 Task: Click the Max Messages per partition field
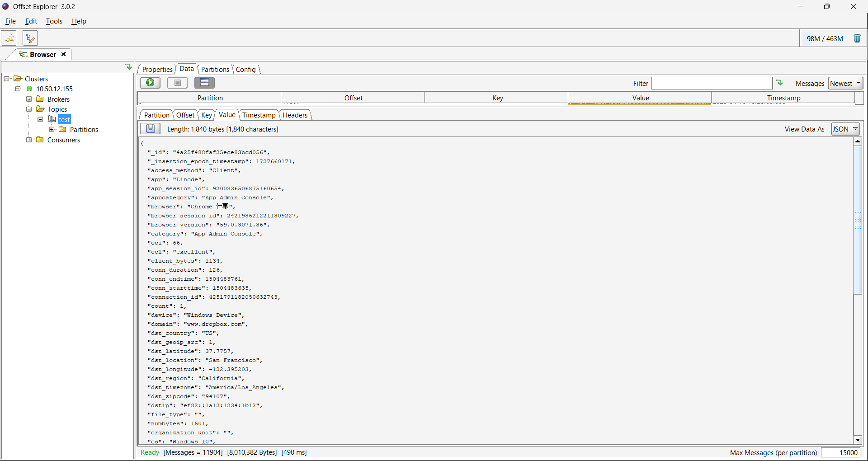click(x=840, y=452)
